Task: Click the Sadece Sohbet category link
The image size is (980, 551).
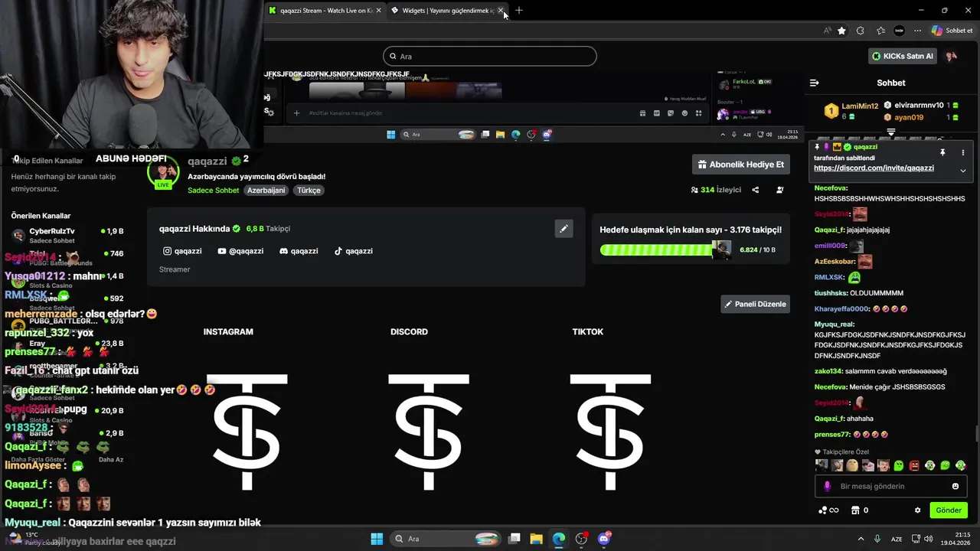Action: click(213, 191)
